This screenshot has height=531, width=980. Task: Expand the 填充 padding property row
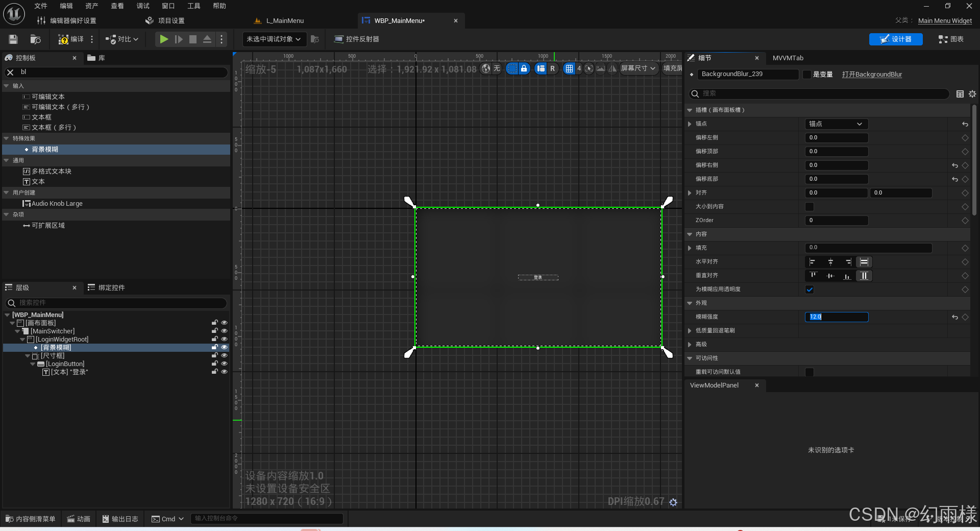(x=690, y=248)
